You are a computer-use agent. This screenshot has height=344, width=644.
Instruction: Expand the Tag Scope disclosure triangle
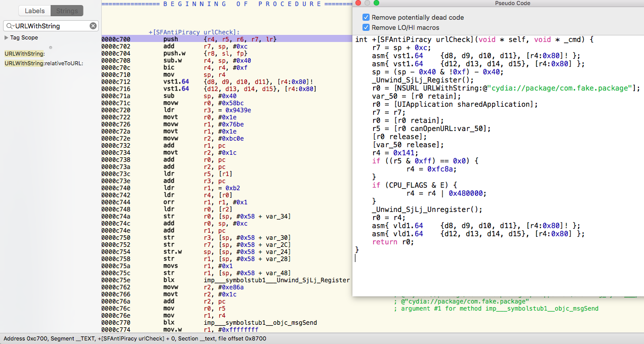coord(6,38)
